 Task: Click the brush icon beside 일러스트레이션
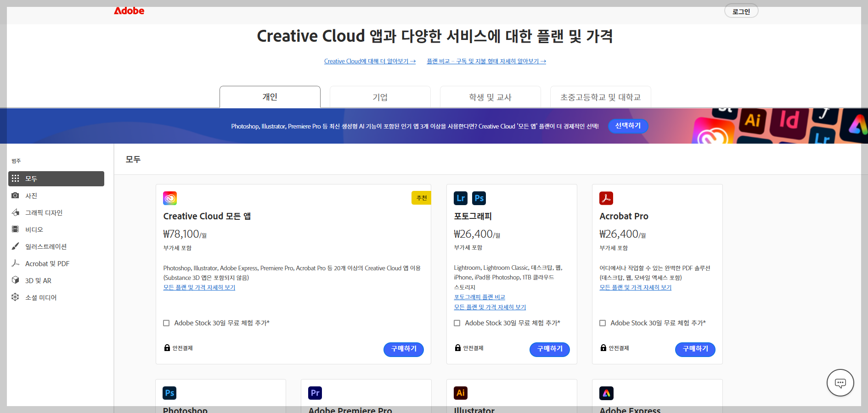pyautogui.click(x=16, y=246)
